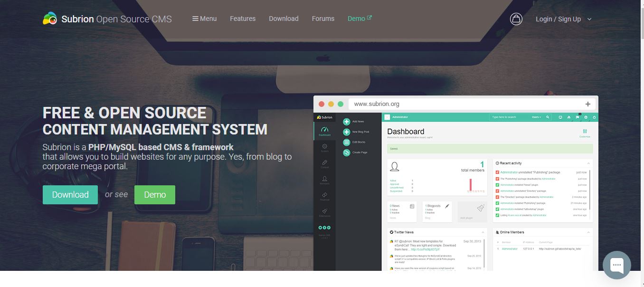The height and width of the screenshot is (287, 644).
Task: Collapse the Online Members panel
Action: click(588, 232)
